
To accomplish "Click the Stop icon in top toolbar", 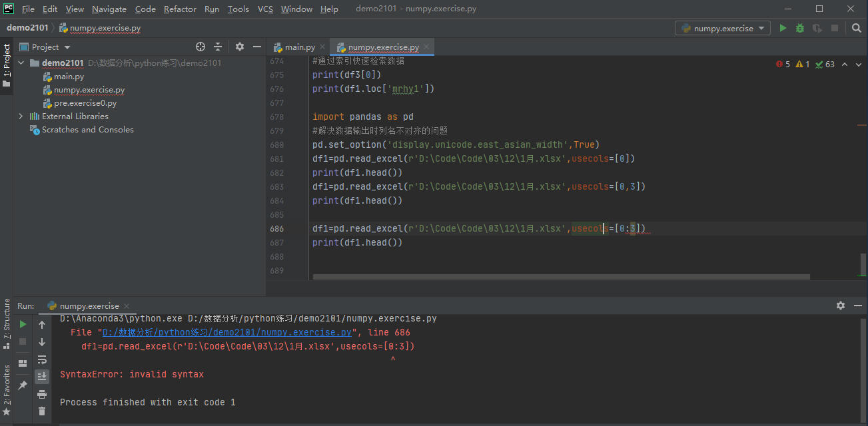I will pyautogui.click(x=835, y=28).
